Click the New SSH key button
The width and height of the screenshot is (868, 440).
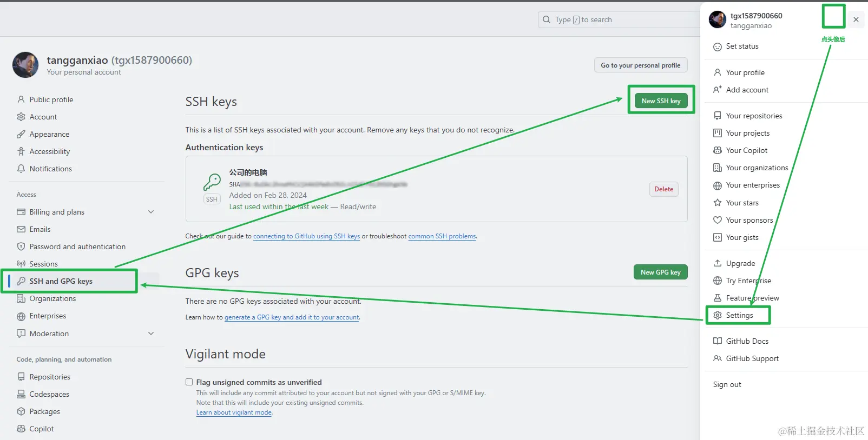point(661,101)
